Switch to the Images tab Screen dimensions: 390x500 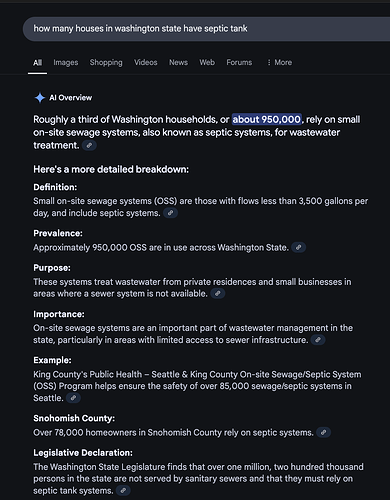66,62
